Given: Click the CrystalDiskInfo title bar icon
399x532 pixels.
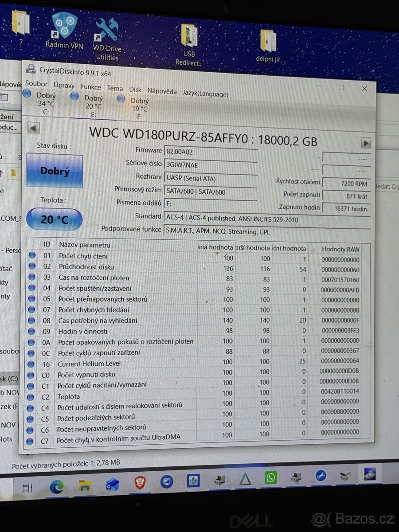Looking at the screenshot, I should pos(31,69).
